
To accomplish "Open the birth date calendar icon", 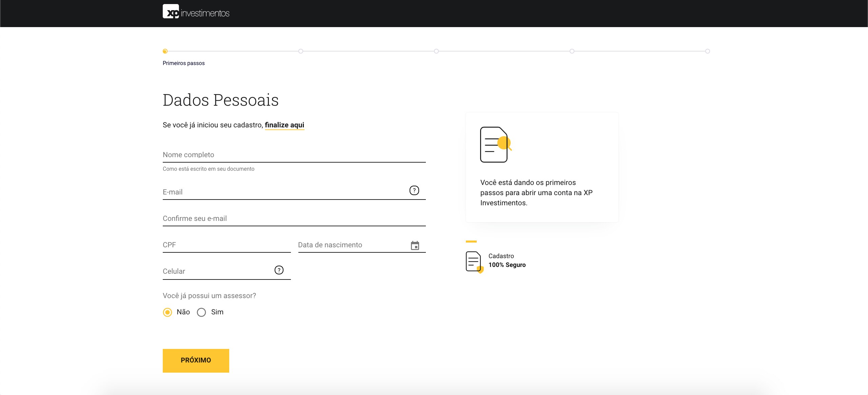I will click(x=415, y=246).
